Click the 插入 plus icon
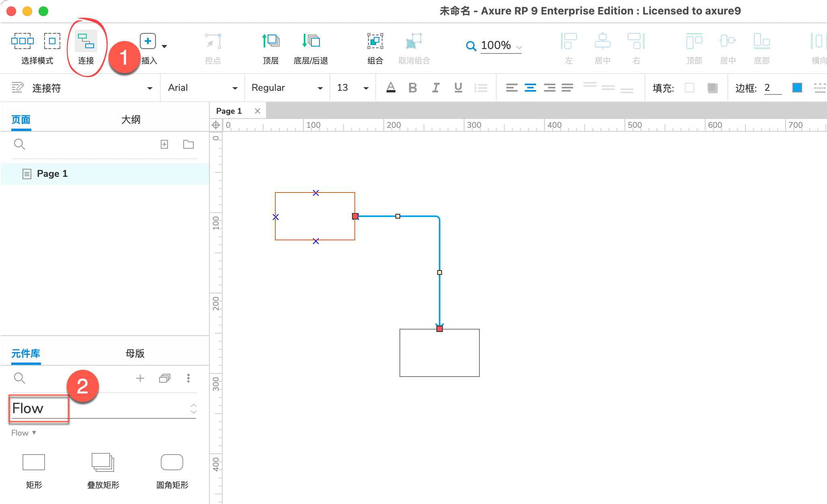Image resolution: width=827 pixels, height=504 pixels. coord(148,41)
